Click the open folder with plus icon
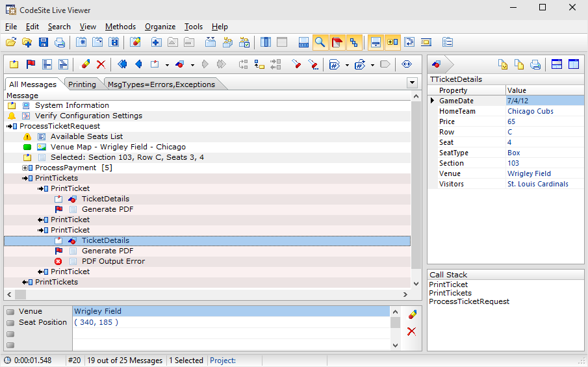 27,42
